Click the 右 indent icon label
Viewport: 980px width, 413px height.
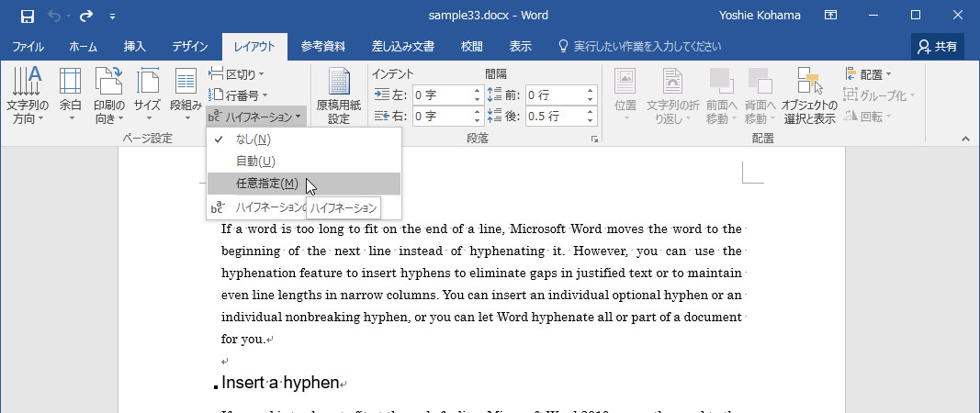[390, 116]
